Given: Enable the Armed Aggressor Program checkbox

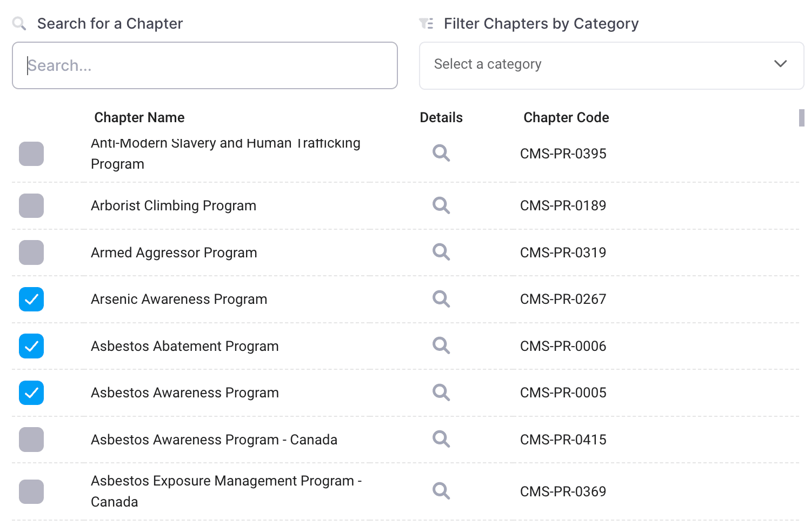Looking at the screenshot, I should (31, 252).
